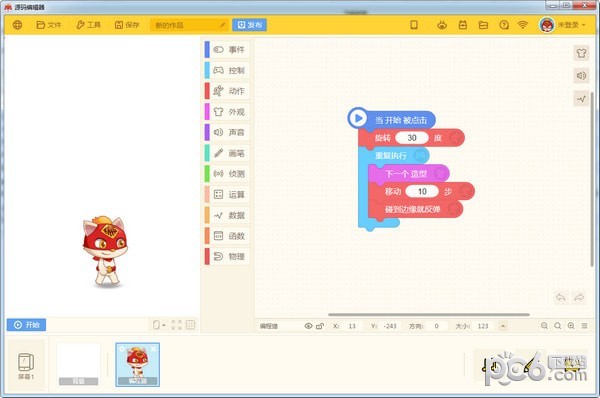Select the 动作 (Motion) block category
The width and height of the screenshot is (600, 398).
(227, 91)
